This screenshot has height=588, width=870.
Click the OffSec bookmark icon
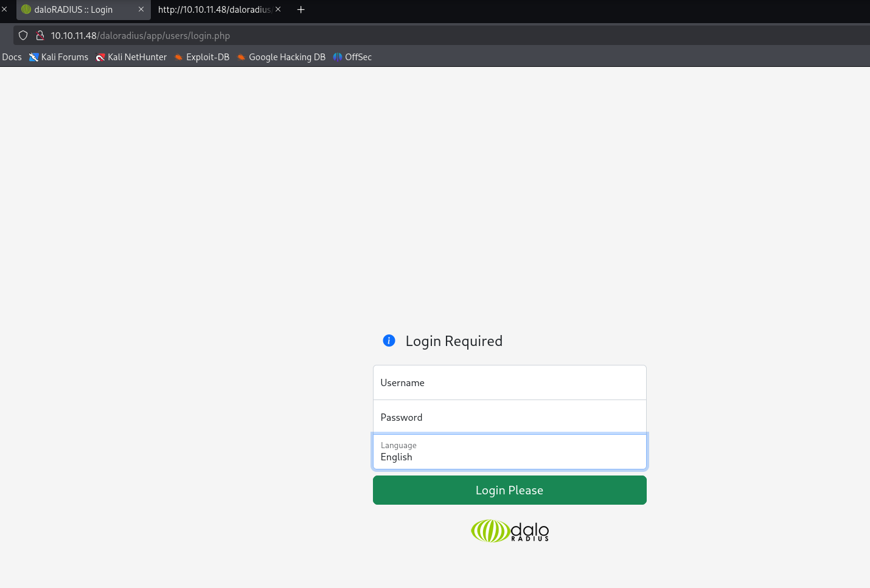338,57
